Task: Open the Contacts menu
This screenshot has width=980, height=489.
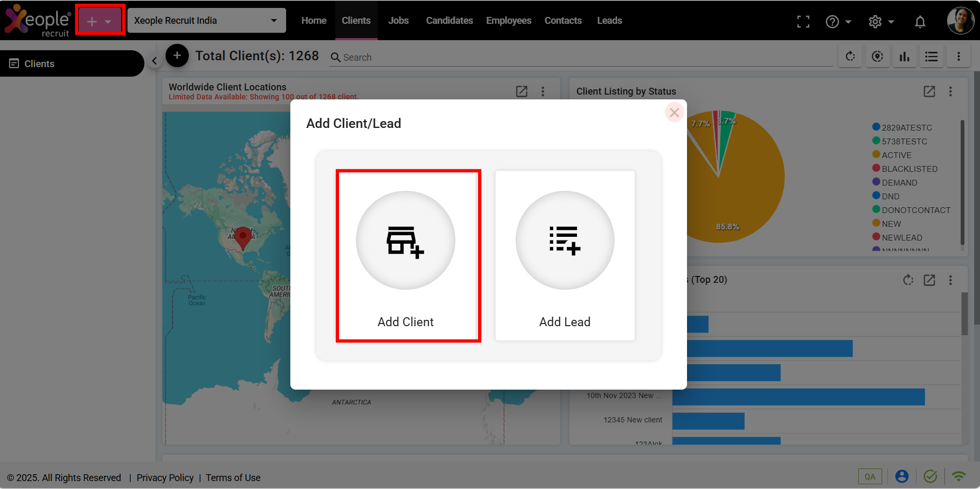Action: click(563, 21)
